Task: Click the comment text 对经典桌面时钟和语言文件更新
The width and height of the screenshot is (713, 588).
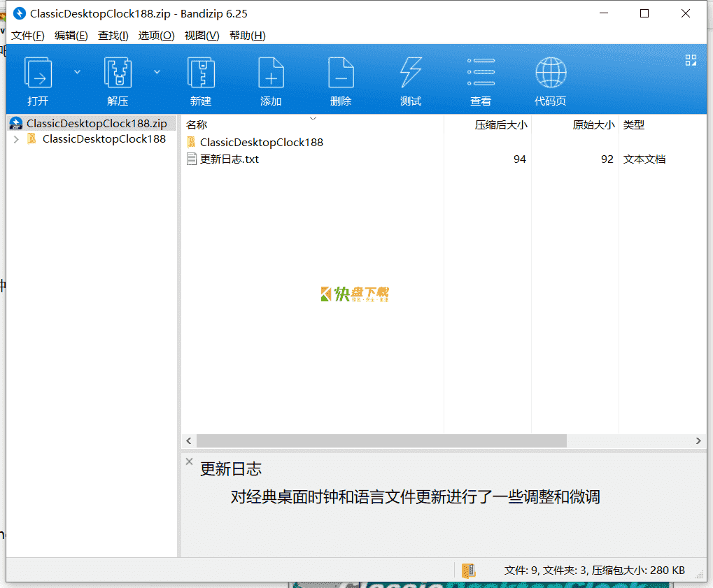Action: click(339, 496)
